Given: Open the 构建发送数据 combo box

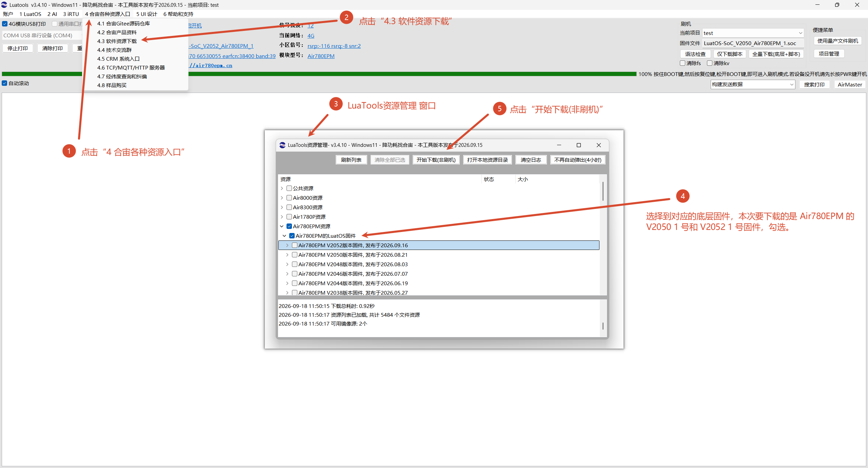Looking at the screenshot, I should (x=753, y=84).
